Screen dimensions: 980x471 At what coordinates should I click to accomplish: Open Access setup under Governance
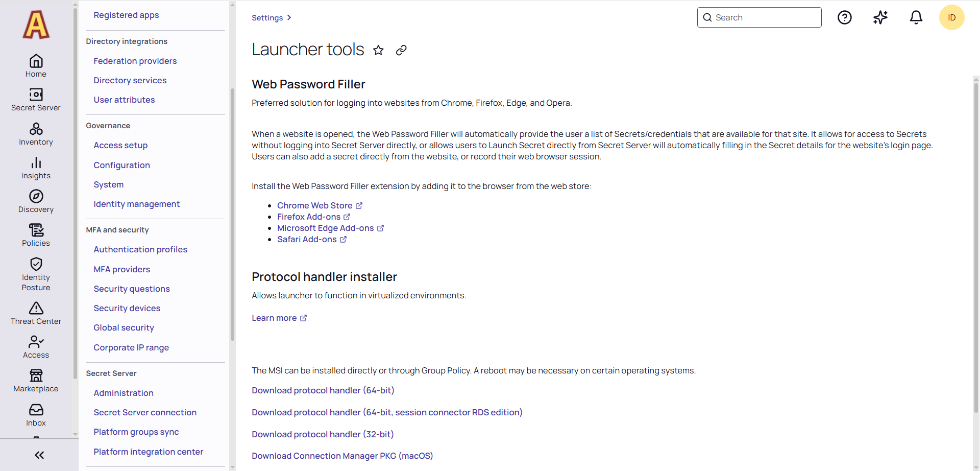(120, 145)
